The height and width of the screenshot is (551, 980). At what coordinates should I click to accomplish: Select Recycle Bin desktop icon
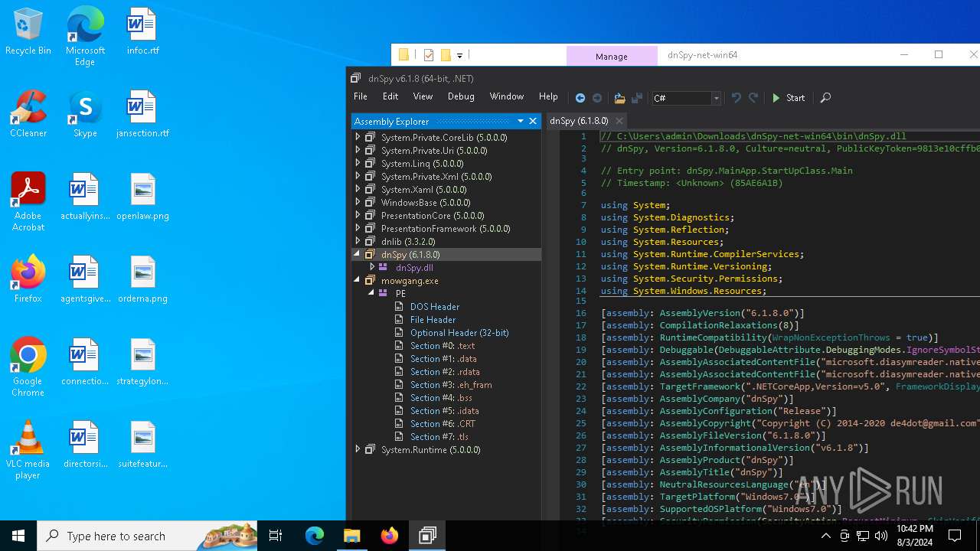coord(28,32)
